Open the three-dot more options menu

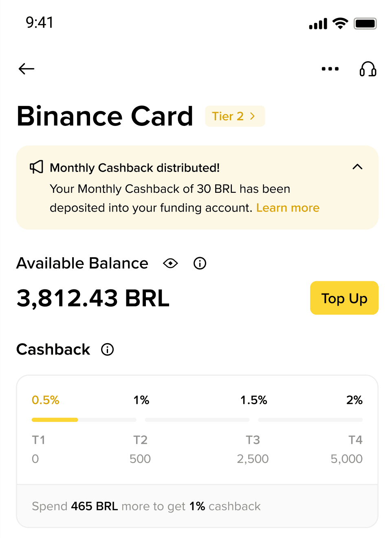[330, 69]
